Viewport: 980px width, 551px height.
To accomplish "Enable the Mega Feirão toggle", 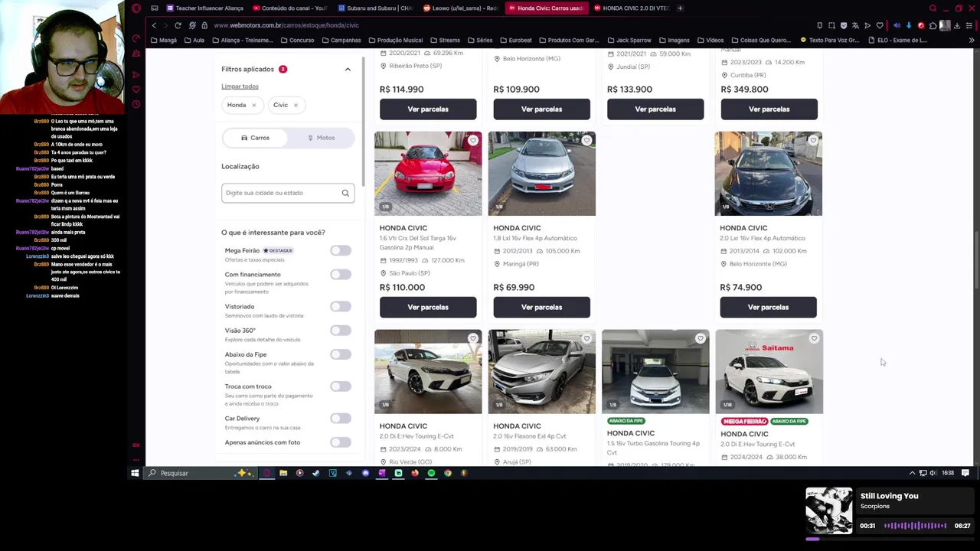I will coord(341,250).
